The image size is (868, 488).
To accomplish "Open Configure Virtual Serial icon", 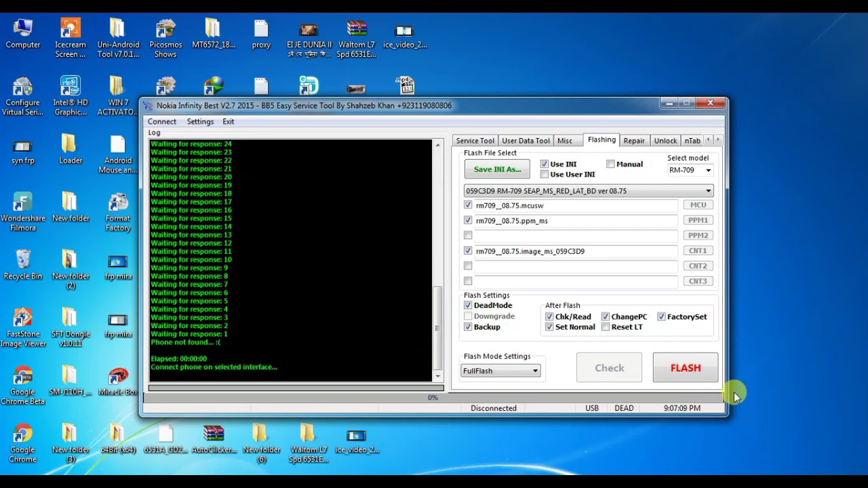I will pos(22,96).
